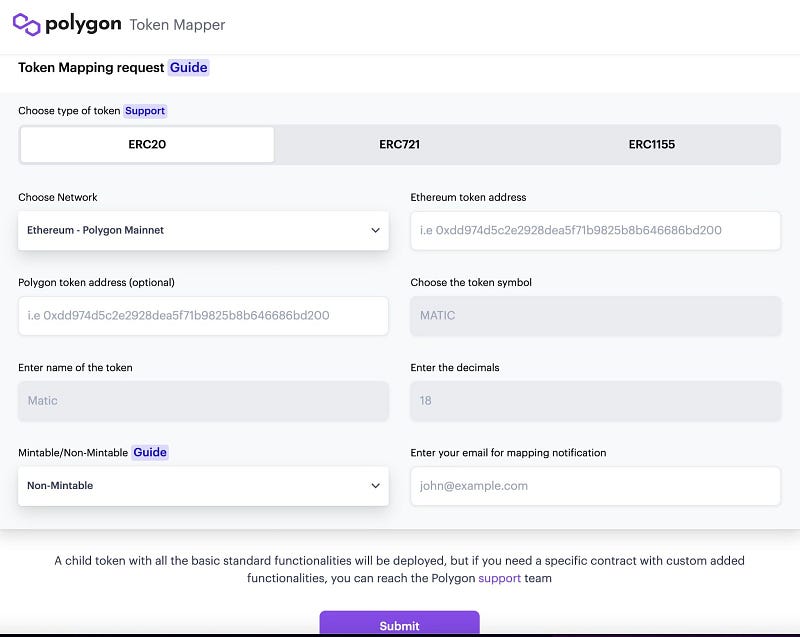The width and height of the screenshot is (800, 637).
Task: Expand the Mintable/Non-Mintable dropdown
Action: [x=203, y=486]
